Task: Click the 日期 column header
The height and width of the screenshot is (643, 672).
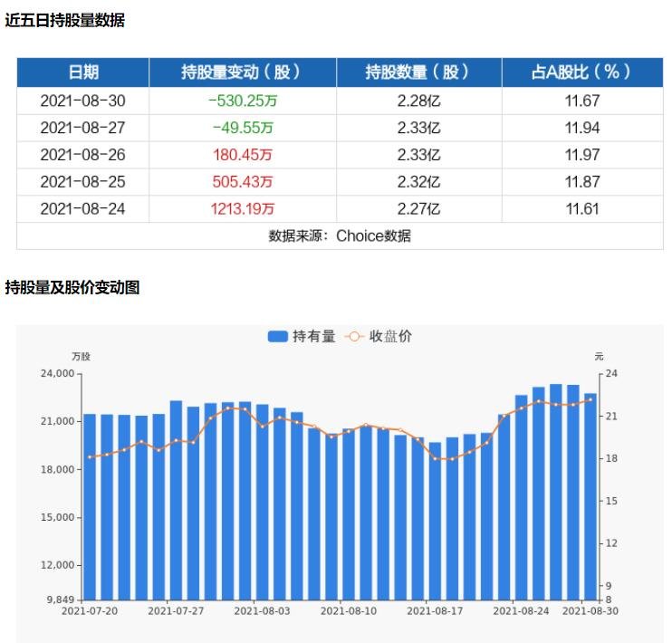Action: click(x=83, y=72)
